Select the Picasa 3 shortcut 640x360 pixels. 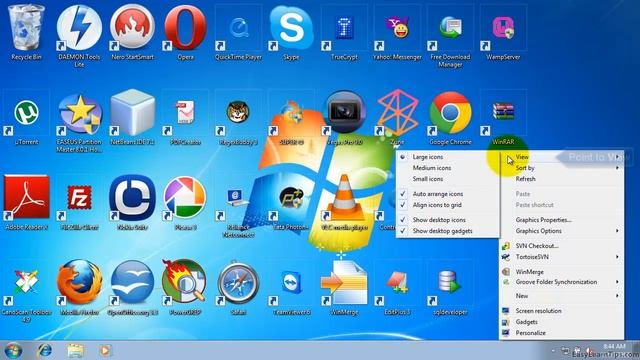click(x=185, y=198)
